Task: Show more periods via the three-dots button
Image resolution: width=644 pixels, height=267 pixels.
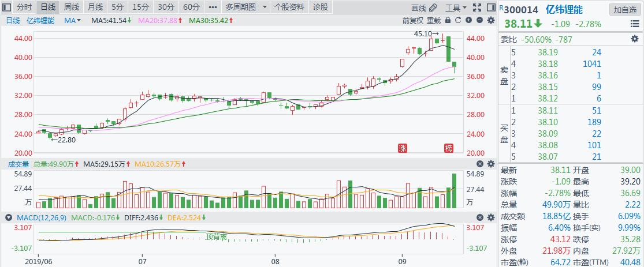Action: (x=213, y=7)
